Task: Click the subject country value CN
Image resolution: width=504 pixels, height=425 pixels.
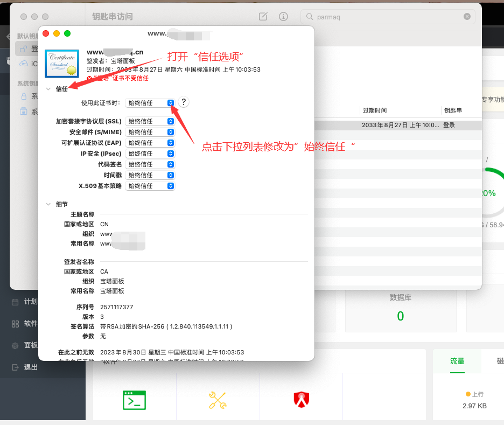Action: pyautogui.click(x=104, y=224)
